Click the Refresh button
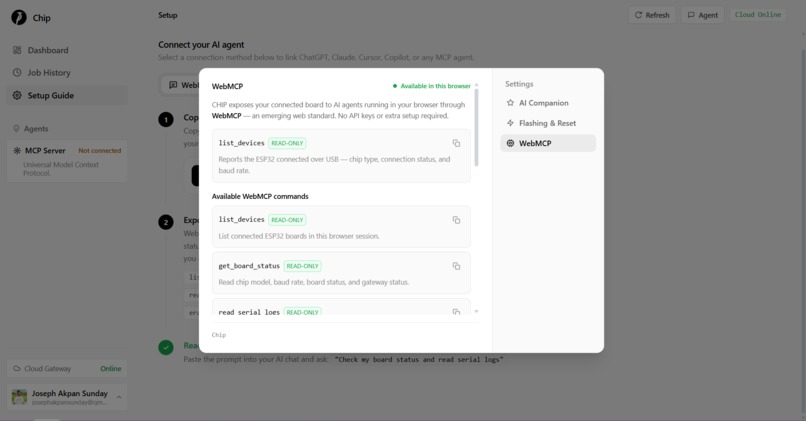806x421 pixels. [x=652, y=15]
